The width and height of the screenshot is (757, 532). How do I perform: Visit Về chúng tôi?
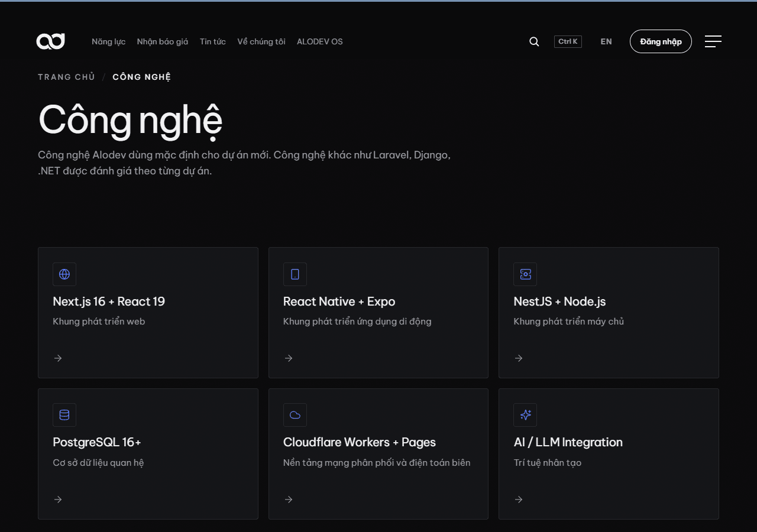tap(261, 41)
